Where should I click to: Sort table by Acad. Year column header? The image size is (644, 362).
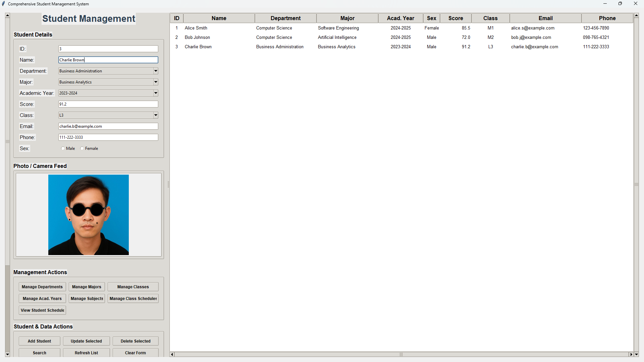[400, 18]
